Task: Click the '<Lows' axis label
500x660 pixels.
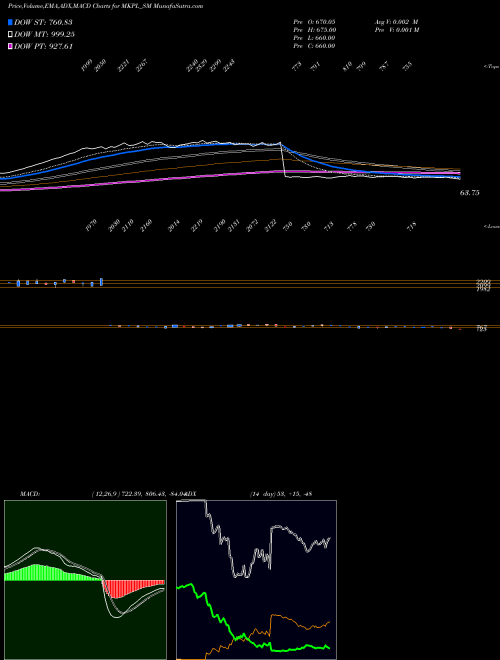Action: click(x=491, y=226)
